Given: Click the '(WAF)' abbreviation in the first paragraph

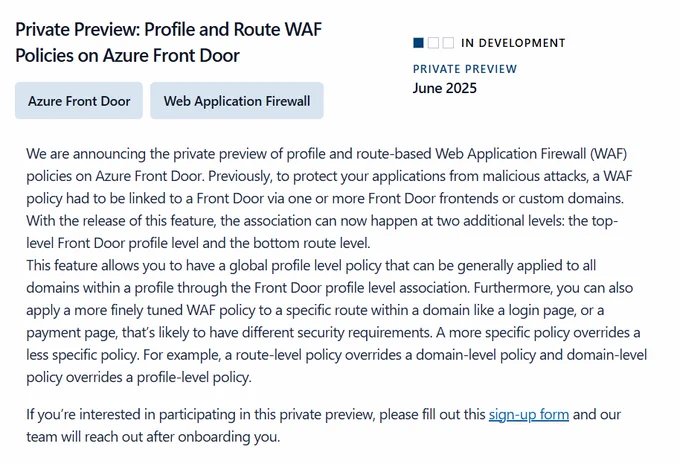Looking at the screenshot, I should pyautogui.click(x=608, y=154).
